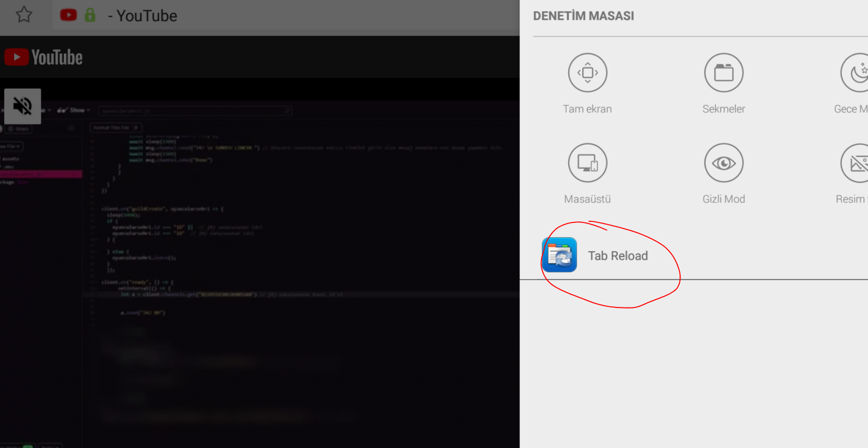Open the Sekmeler tabs view
The width and height of the screenshot is (868, 448).
(x=723, y=73)
